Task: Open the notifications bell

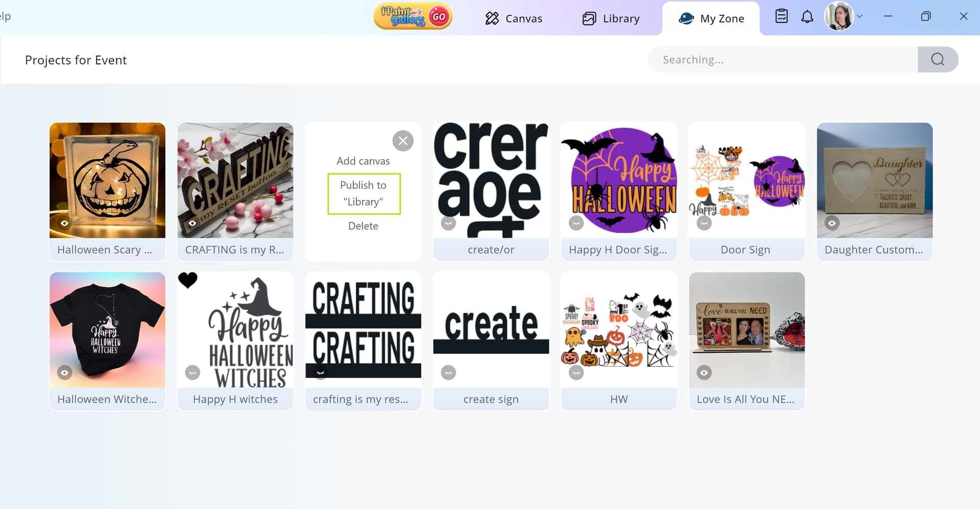Action: tap(807, 17)
